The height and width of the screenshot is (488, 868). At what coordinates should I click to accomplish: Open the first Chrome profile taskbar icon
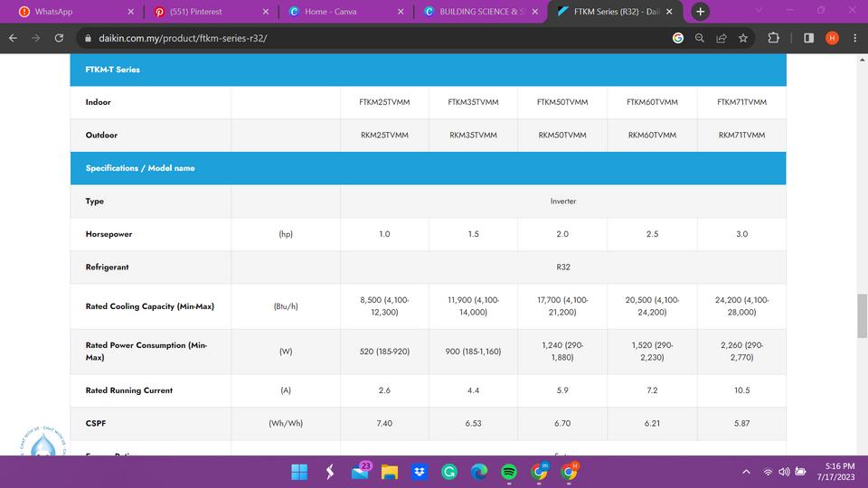(539, 472)
